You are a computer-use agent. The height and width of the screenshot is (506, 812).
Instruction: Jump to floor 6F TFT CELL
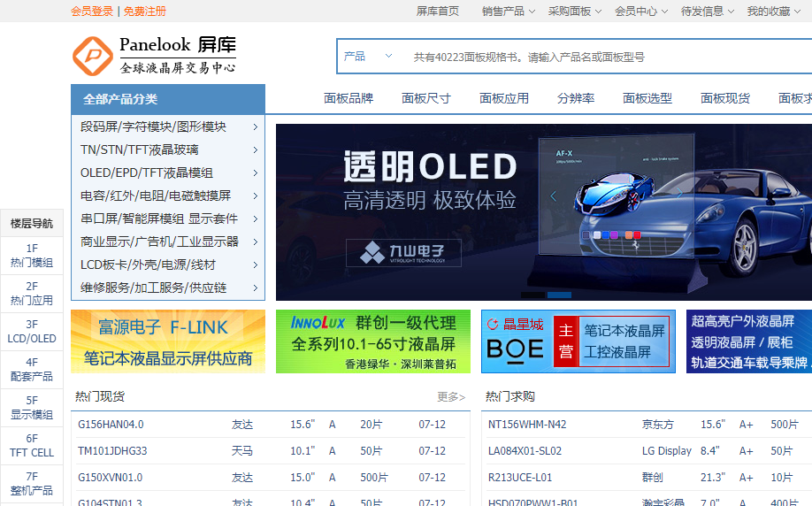(32, 446)
